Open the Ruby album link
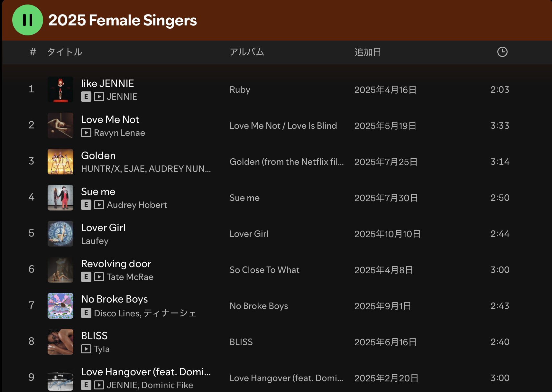The image size is (552, 392). click(240, 90)
